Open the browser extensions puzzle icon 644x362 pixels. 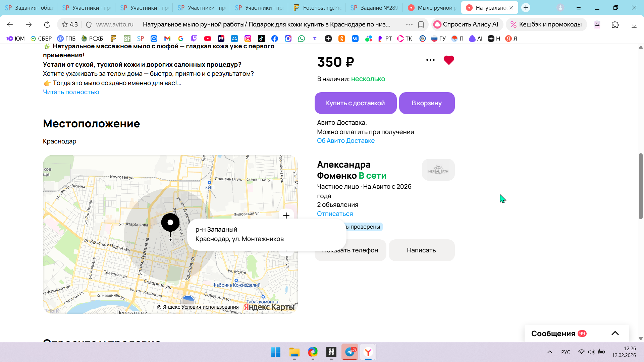615,24
